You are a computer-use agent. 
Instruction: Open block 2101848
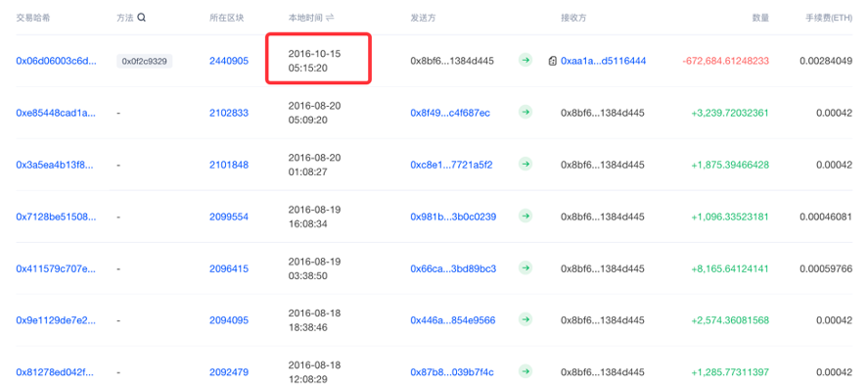point(229,165)
